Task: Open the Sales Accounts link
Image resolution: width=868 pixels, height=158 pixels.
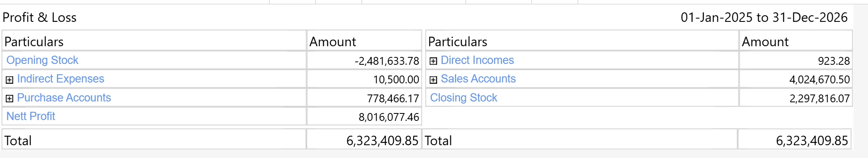Action: coord(478,79)
